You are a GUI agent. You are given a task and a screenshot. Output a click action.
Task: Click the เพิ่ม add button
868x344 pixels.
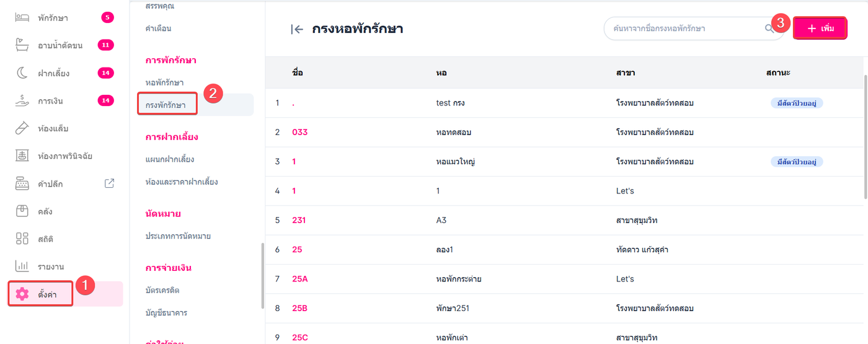click(x=820, y=29)
